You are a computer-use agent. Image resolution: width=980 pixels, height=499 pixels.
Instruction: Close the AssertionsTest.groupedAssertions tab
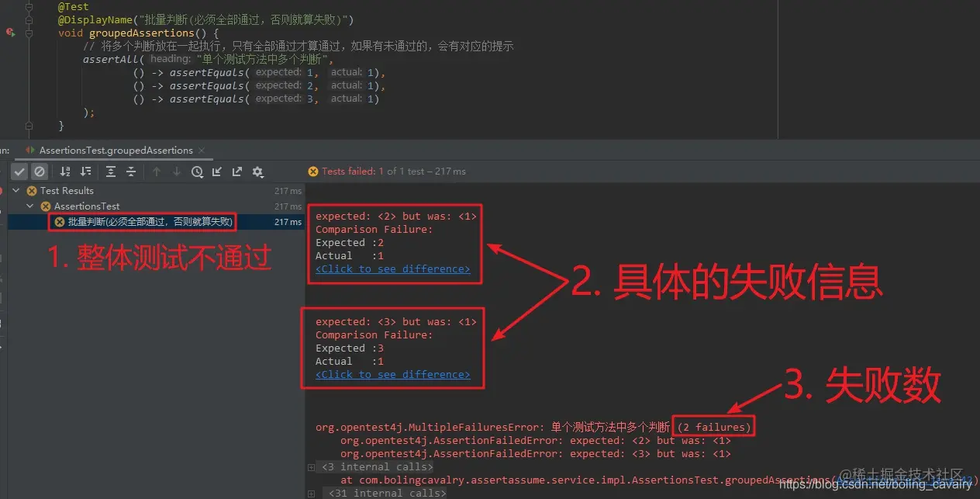pyautogui.click(x=202, y=151)
